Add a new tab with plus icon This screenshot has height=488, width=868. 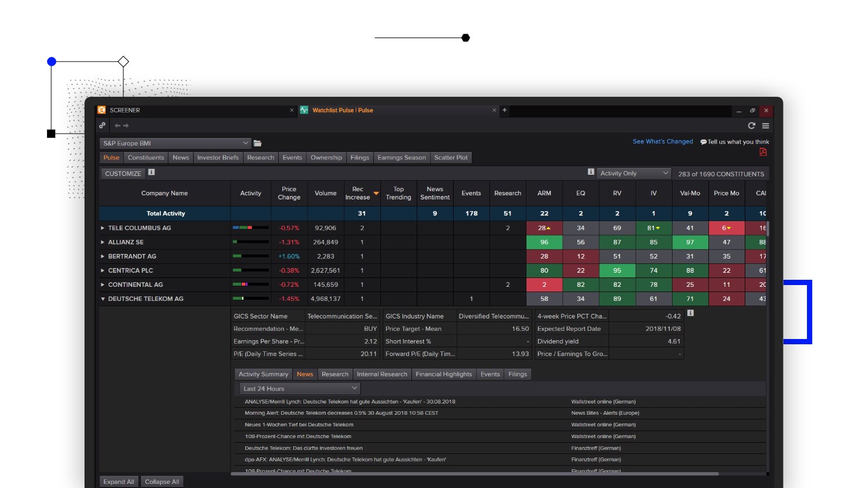pos(504,110)
